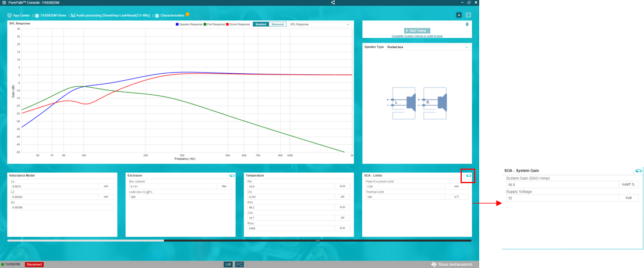The image size is (644, 268).
Task: Click the Audio processing bars icon
Action: (x=73, y=16)
